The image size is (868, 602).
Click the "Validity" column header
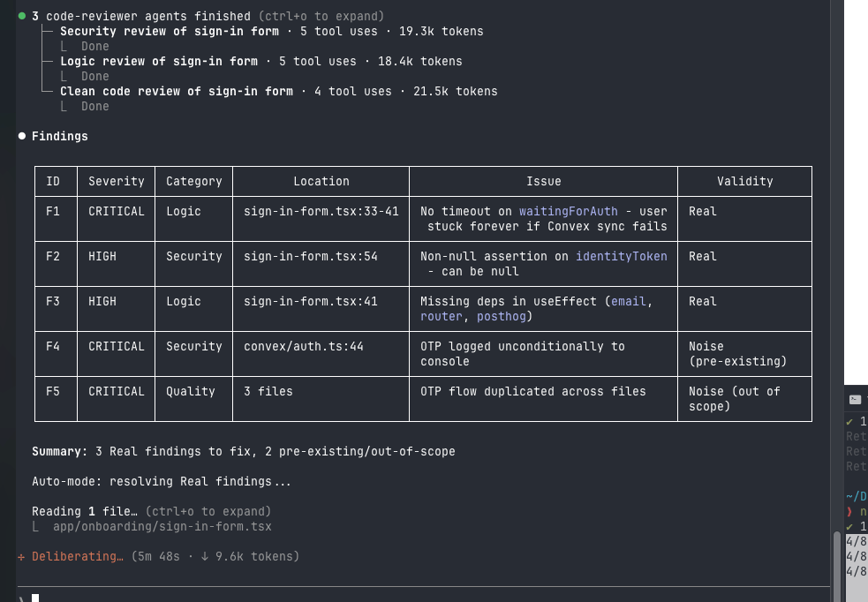(x=744, y=182)
